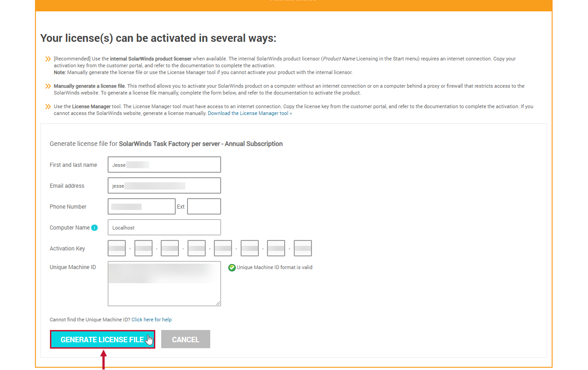Click the Computer Name field showing Localhost
The width and height of the screenshot is (588, 370).
164,227
